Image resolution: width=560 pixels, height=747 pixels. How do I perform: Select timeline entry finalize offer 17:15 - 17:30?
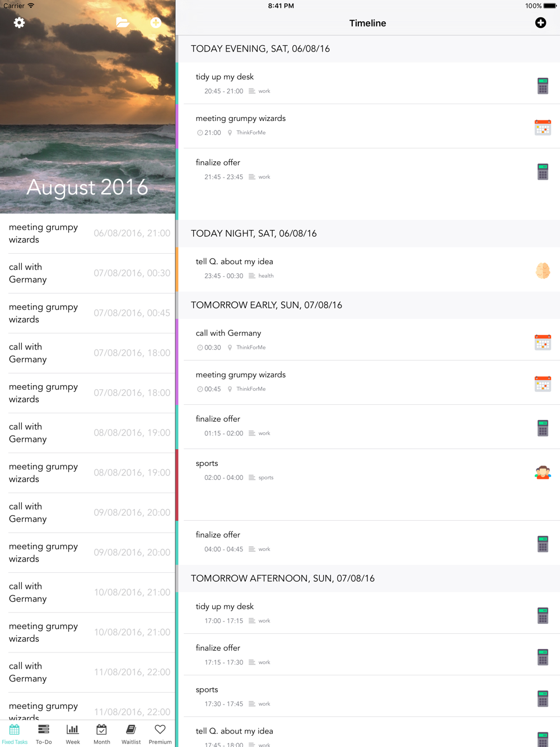point(368,655)
